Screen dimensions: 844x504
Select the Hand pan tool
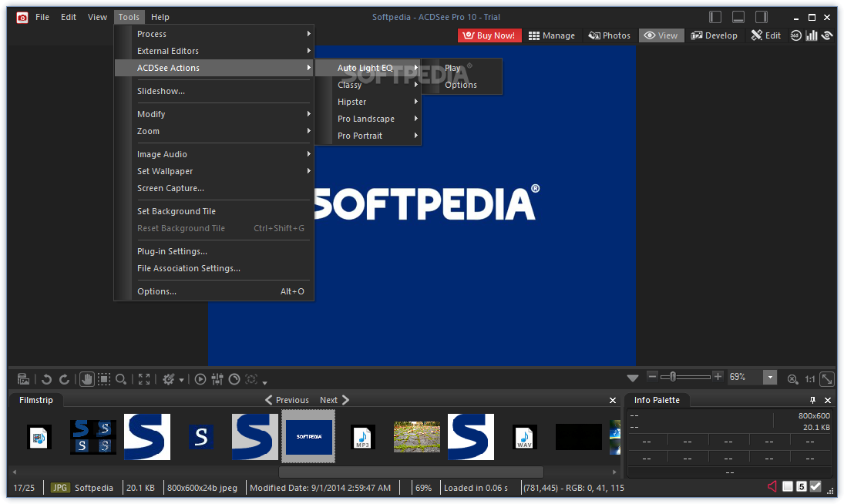coord(86,379)
